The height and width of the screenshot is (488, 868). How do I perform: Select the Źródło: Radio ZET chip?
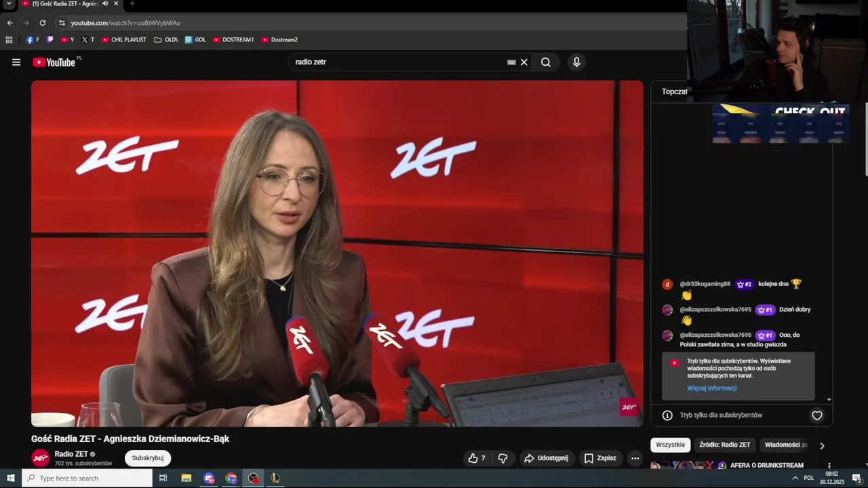click(x=725, y=445)
